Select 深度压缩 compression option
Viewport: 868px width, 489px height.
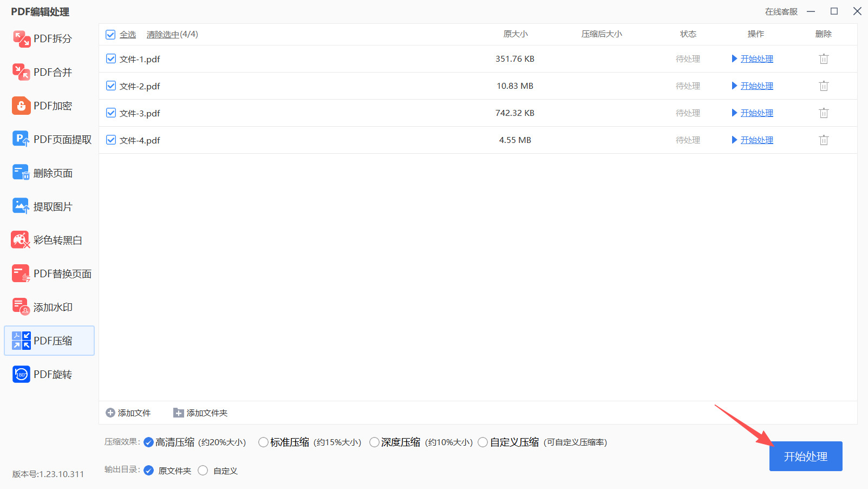click(x=374, y=442)
